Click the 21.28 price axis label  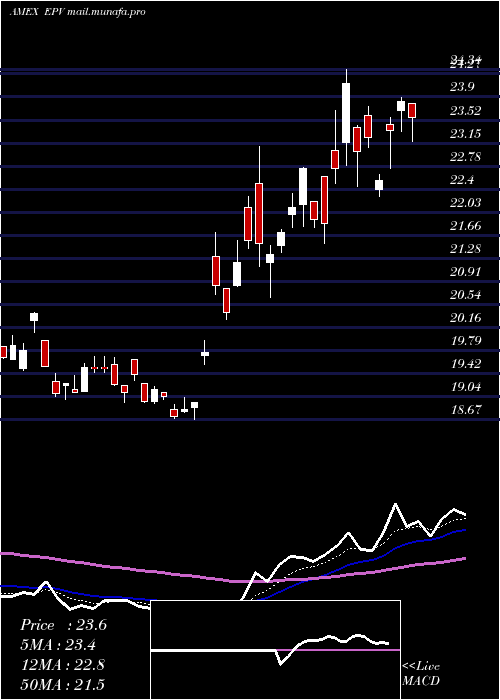466,249
